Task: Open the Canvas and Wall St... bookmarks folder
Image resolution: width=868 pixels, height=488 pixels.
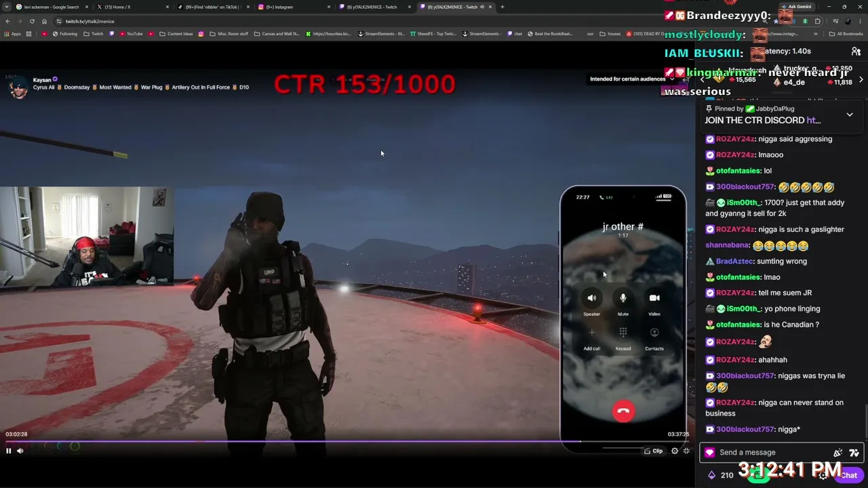Action: click(x=277, y=34)
